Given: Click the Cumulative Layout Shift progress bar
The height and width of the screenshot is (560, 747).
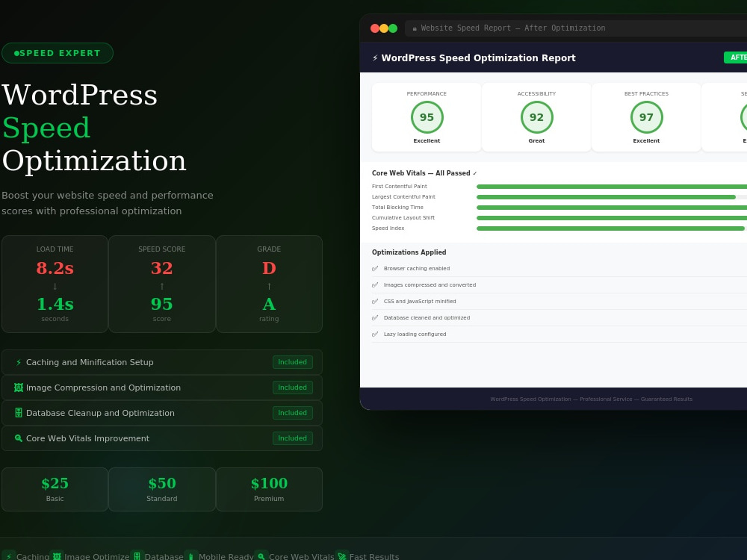Looking at the screenshot, I should pos(612,218).
